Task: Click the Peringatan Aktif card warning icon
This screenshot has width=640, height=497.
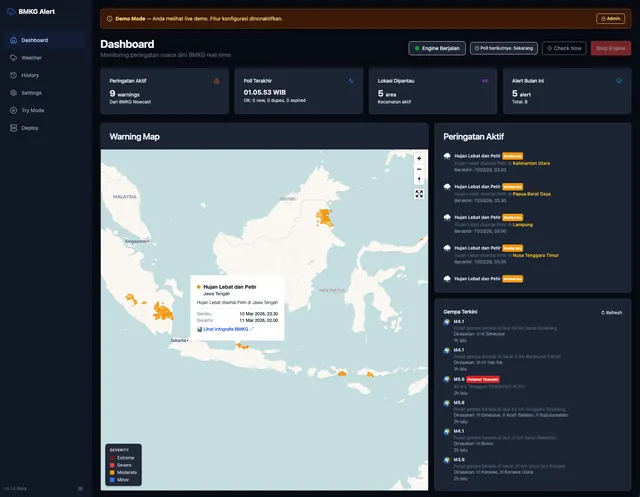Action: coord(216,81)
